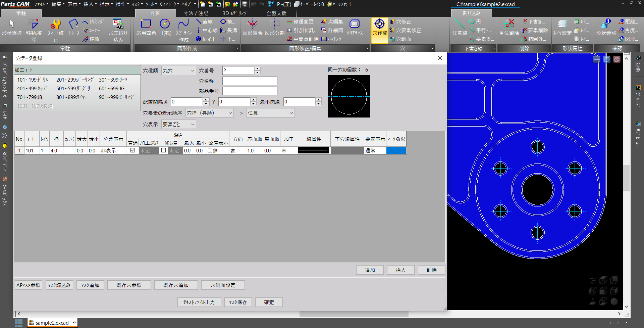Open the 穴種類 dropdown showing 丸穴

coord(178,71)
